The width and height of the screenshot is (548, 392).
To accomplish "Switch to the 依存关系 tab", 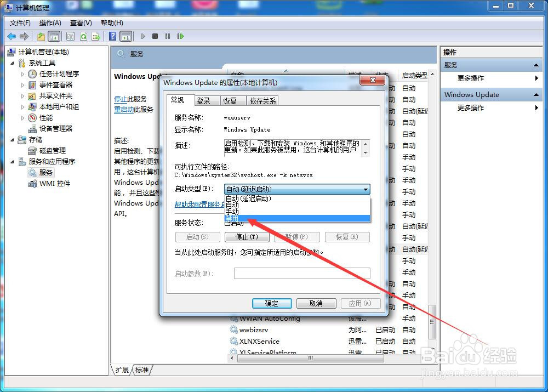I will click(262, 101).
